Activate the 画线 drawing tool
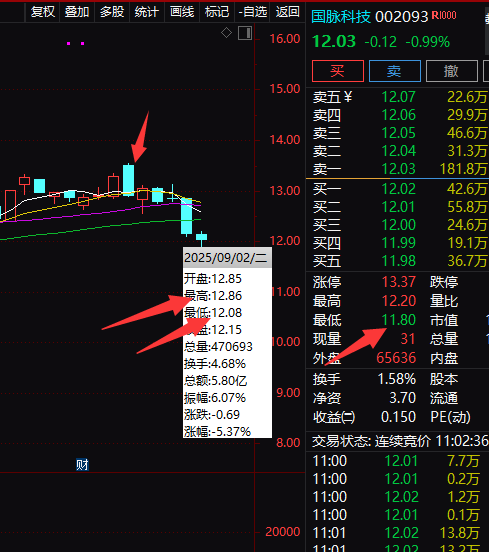 tap(182, 12)
